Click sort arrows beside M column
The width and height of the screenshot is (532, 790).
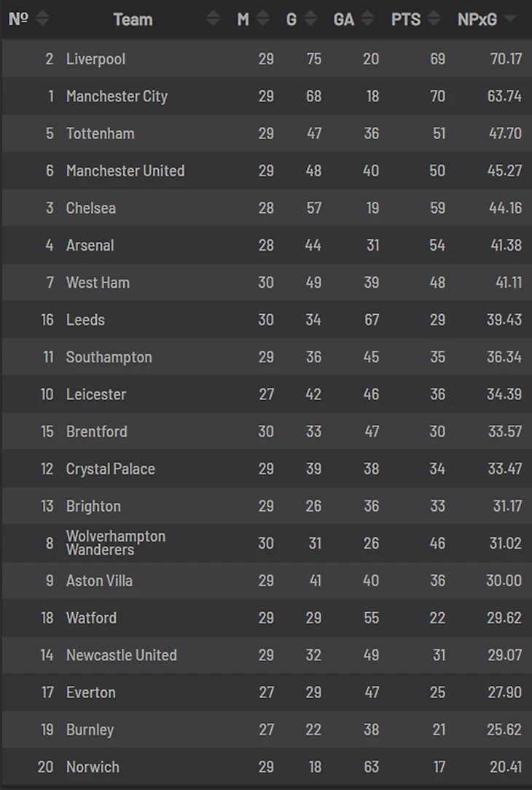pyautogui.click(x=262, y=19)
